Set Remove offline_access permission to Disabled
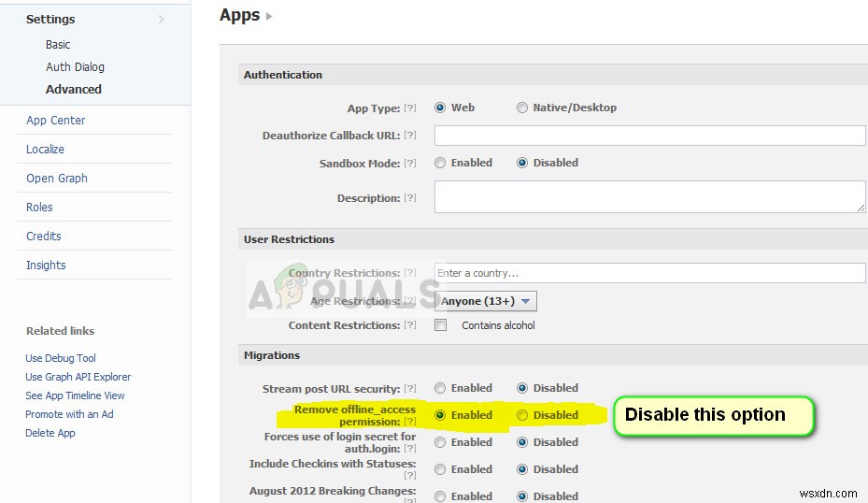Image resolution: width=868 pixels, height=503 pixels. coord(522,415)
